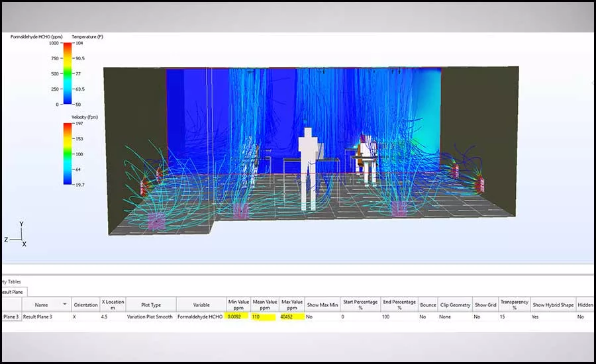Click the XYZ axis orientation indicator
Viewport: 596px width, 364px height.
(x=16, y=234)
